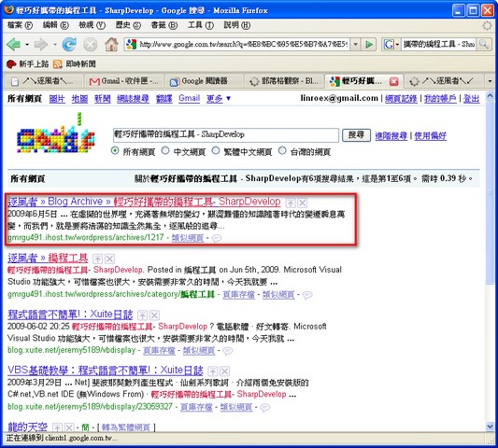This screenshot has height=448, width=498.
Task: Open the 我的帳戶 link
Action: point(440,99)
